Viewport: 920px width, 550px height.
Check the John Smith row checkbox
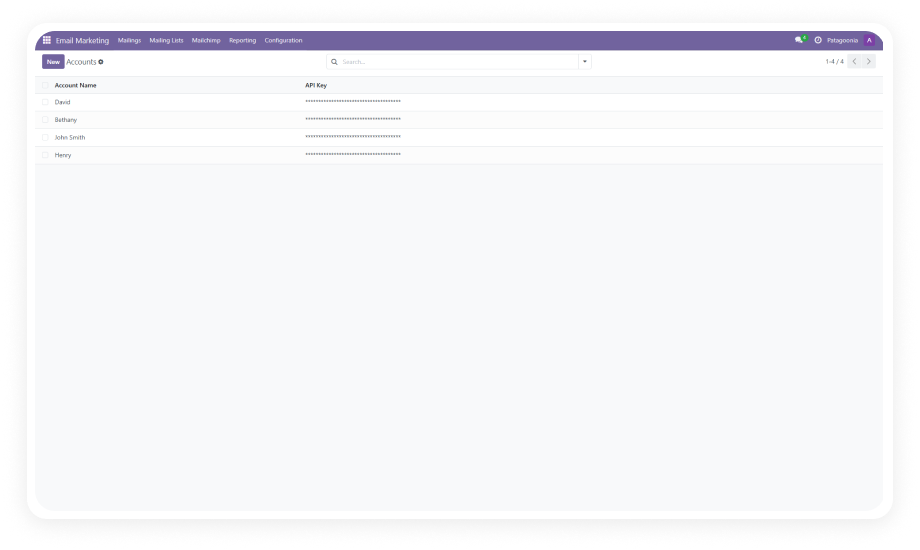point(45,137)
